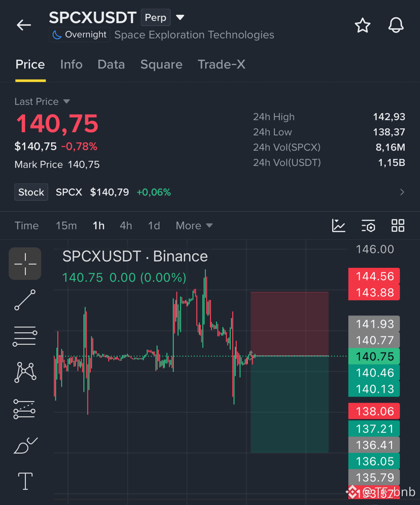
Task: Open the SPCX Stock details row
Action: [209, 192]
